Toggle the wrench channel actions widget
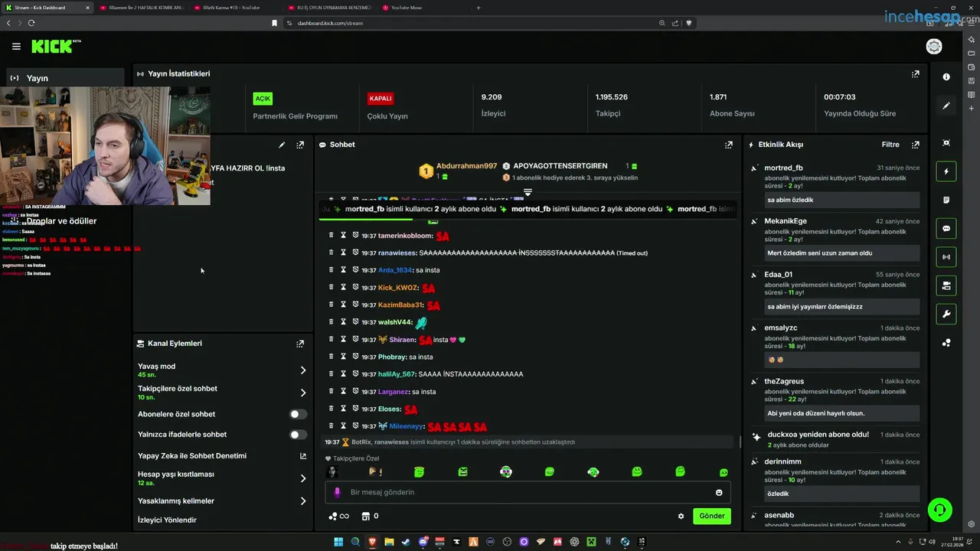This screenshot has width=980, height=551. (x=946, y=314)
